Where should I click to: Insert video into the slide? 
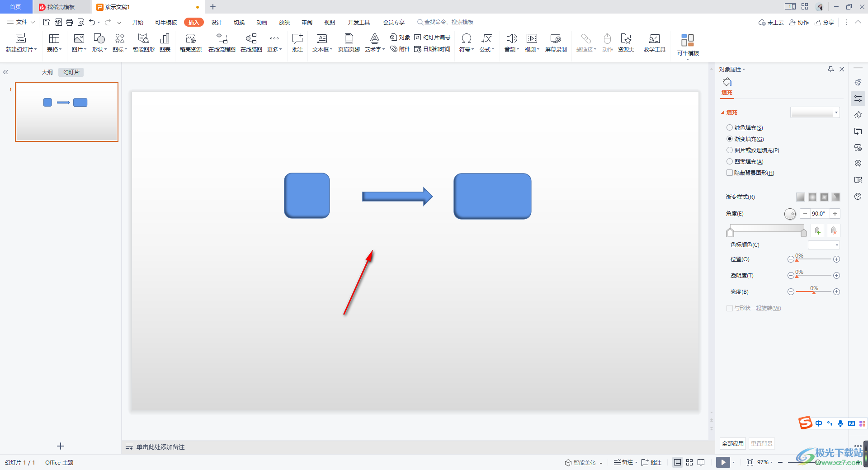[532, 43]
